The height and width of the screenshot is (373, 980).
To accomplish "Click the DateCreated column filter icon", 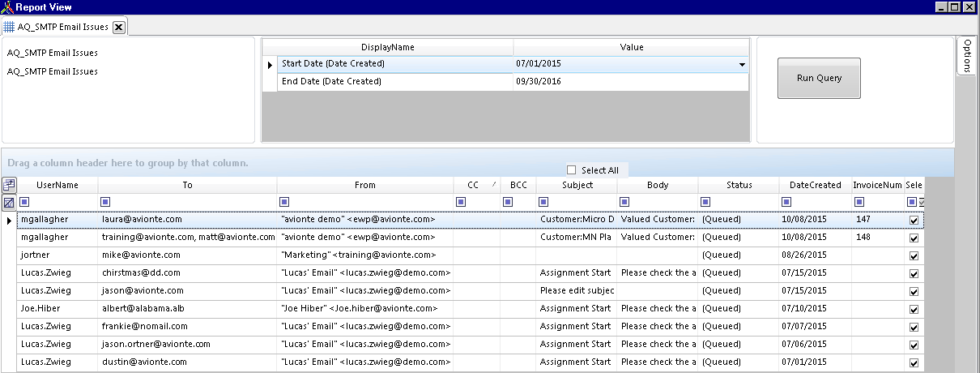I will pos(786,202).
